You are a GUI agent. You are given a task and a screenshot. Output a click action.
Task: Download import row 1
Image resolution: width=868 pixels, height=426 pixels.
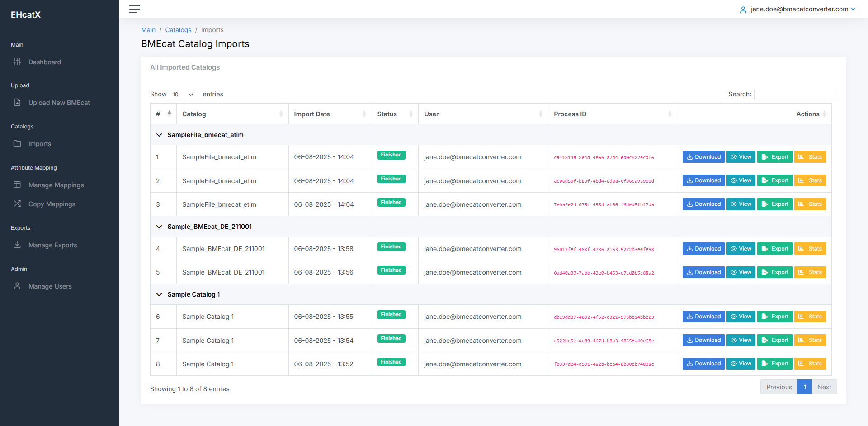click(x=703, y=157)
